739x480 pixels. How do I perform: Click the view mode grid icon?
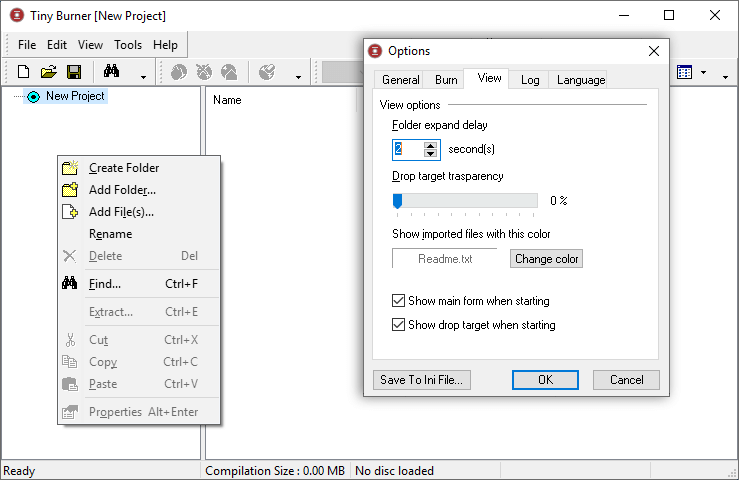click(685, 72)
